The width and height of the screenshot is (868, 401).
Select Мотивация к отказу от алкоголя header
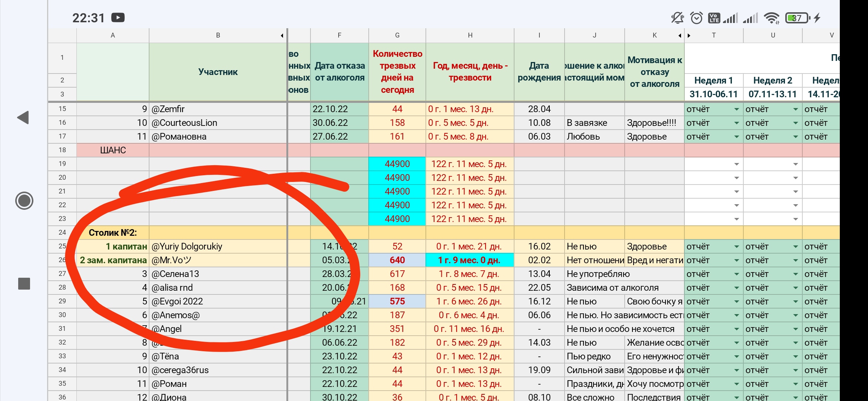point(655,72)
